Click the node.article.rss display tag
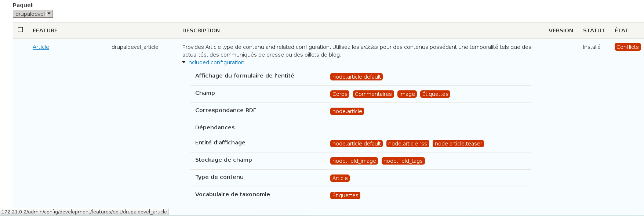The height and width of the screenshot is (216, 644). coord(408,144)
